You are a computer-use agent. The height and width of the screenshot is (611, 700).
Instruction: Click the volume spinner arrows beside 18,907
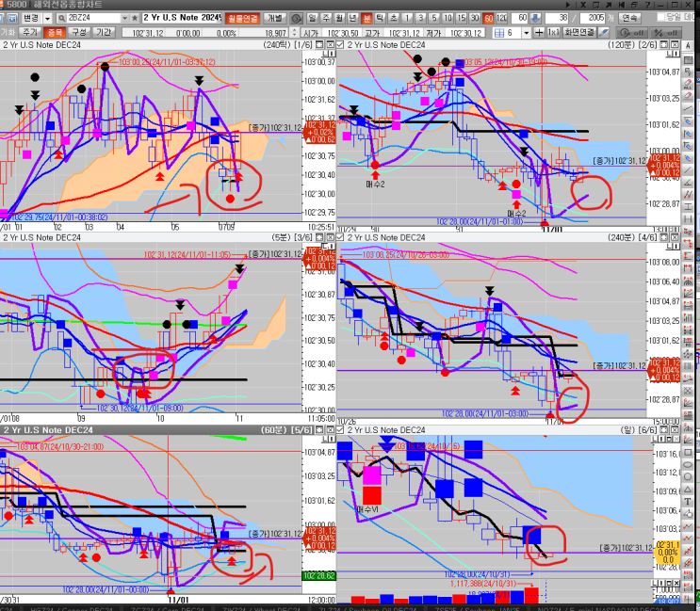pyautogui.click(x=294, y=33)
